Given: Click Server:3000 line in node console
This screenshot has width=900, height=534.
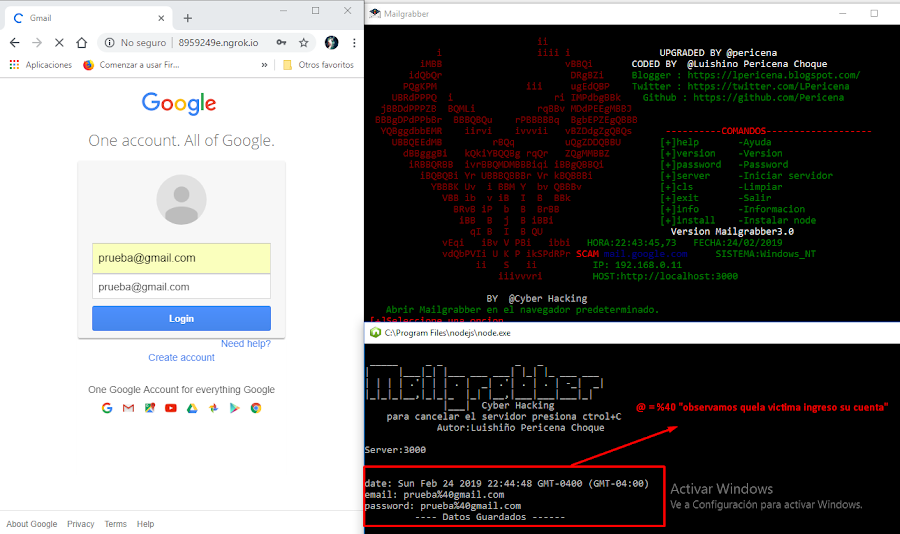Looking at the screenshot, I should point(395,450).
